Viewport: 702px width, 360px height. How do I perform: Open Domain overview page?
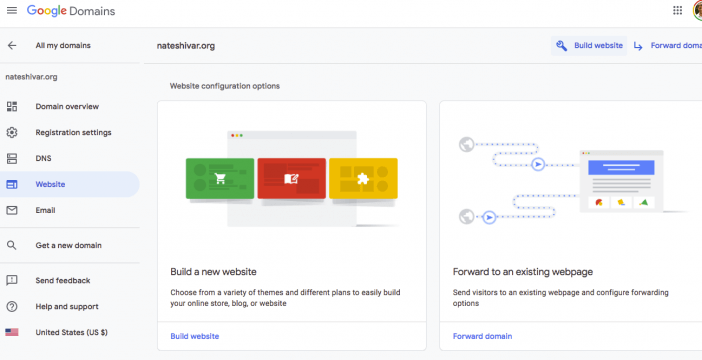point(70,107)
